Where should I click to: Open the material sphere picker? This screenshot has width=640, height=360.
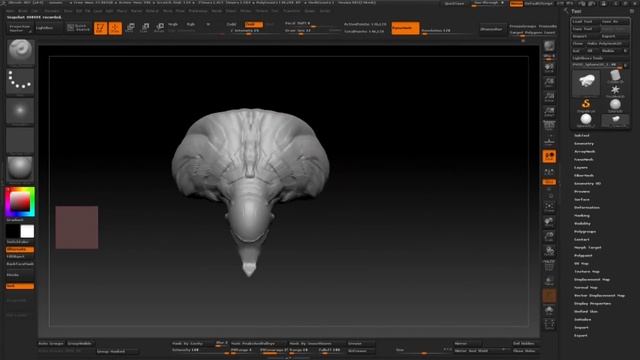[20, 168]
